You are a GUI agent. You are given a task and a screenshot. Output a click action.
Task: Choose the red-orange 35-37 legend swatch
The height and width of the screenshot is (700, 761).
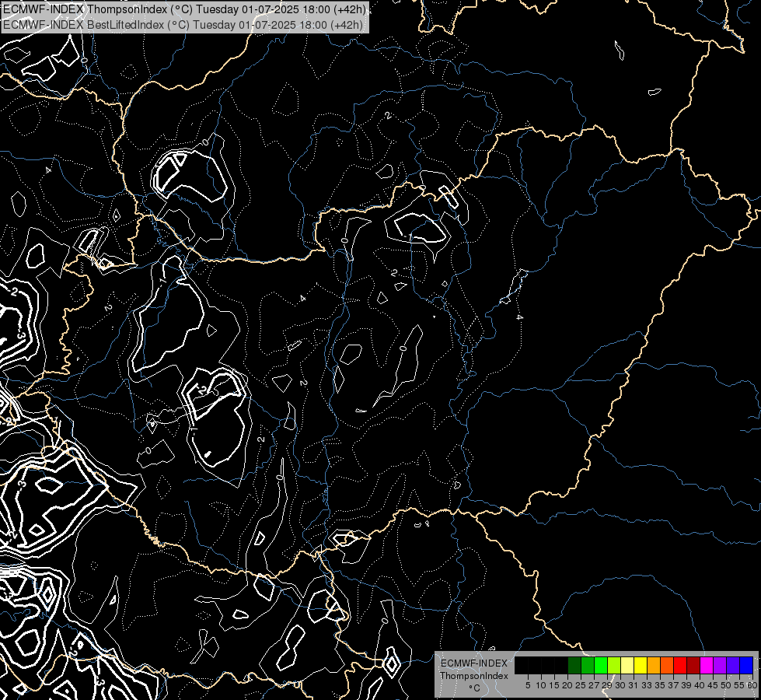point(667,665)
